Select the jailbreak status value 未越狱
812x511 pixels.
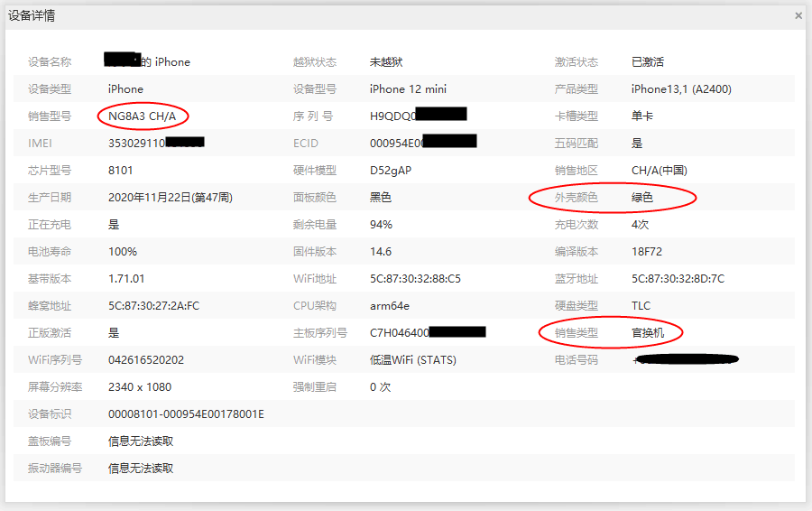(x=386, y=62)
